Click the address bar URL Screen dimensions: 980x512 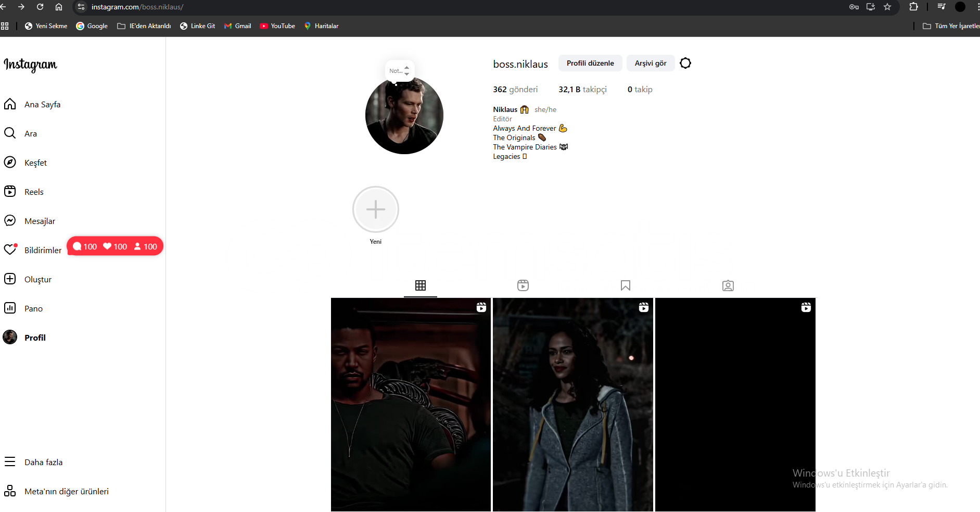point(137,7)
